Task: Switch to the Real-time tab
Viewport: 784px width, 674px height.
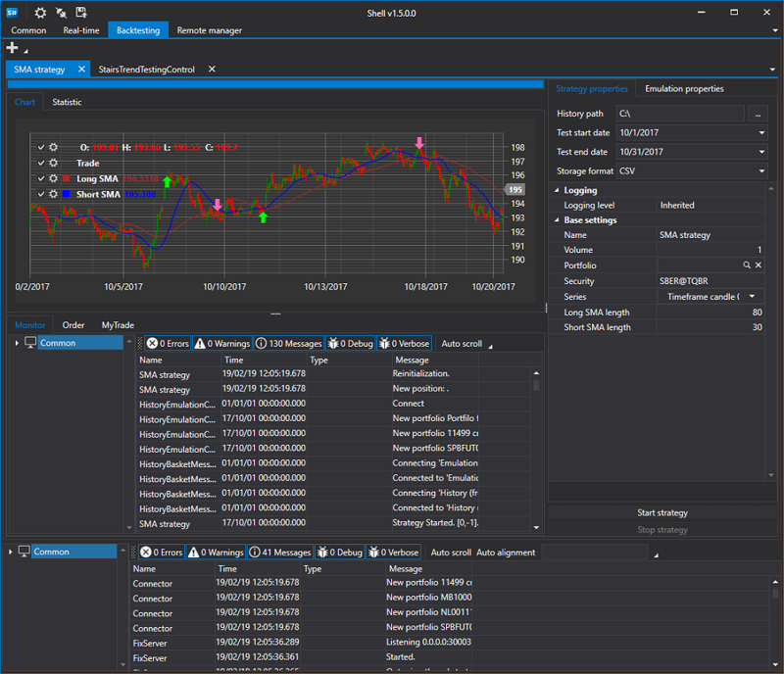Action: [80, 30]
